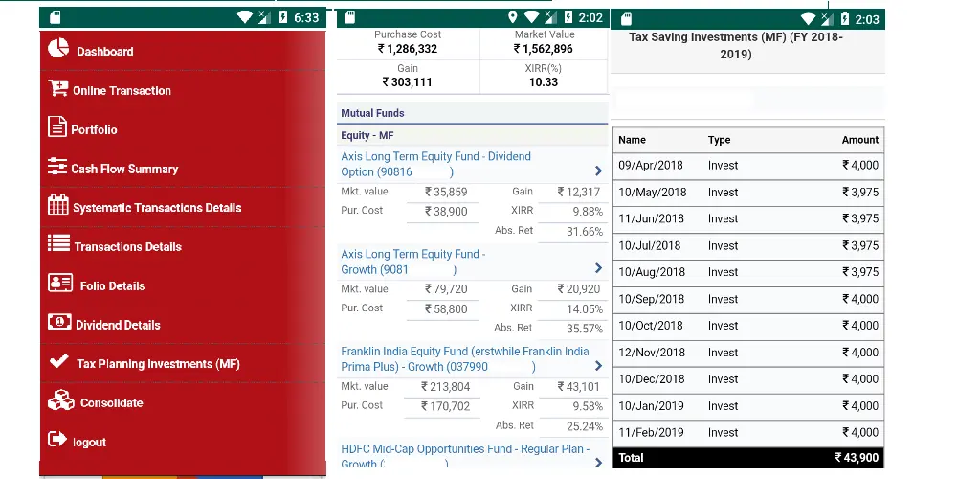This screenshot has height=479, width=980.
Task: Select the 10/May/2018 investment row
Action: point(748,193)
